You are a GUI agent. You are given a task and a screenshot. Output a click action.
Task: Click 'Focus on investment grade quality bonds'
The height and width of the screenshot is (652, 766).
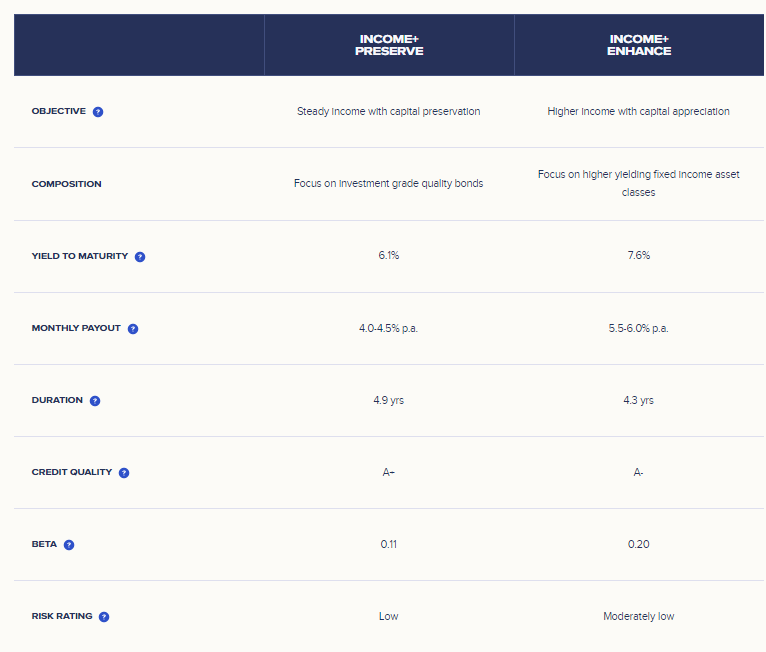[388, 183]
